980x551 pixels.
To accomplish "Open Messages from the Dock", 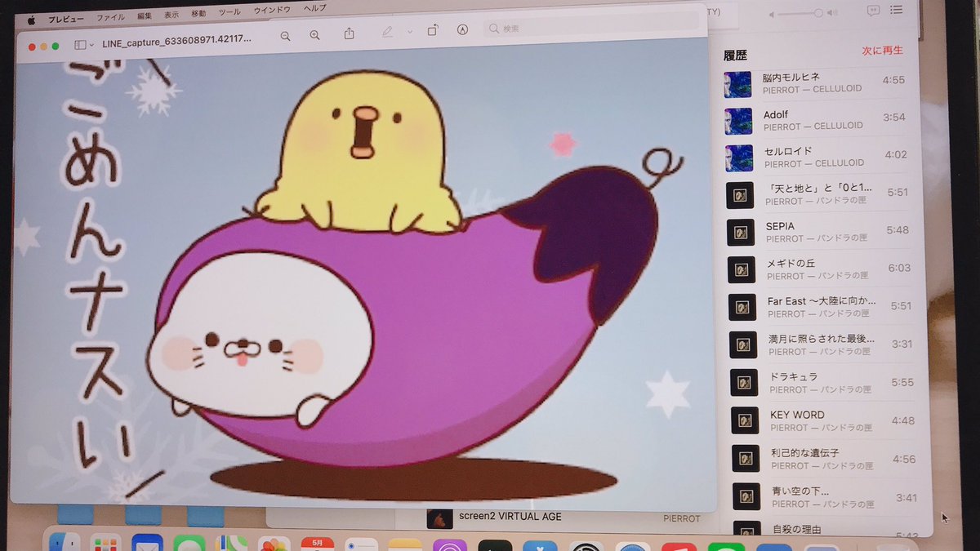I will tap(189, 543).
